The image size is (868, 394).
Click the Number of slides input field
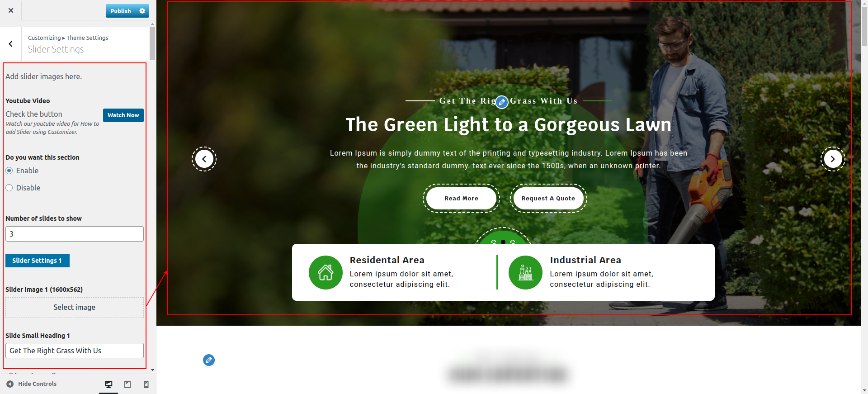click(75, 234)
